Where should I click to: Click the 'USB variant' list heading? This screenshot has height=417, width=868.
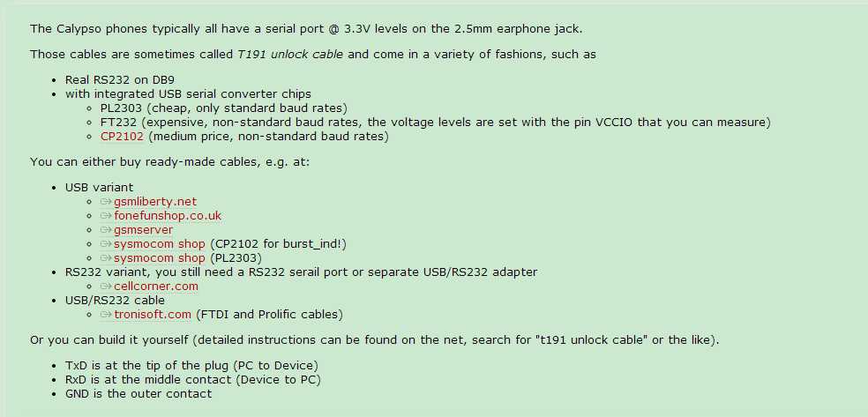[99, 188]
